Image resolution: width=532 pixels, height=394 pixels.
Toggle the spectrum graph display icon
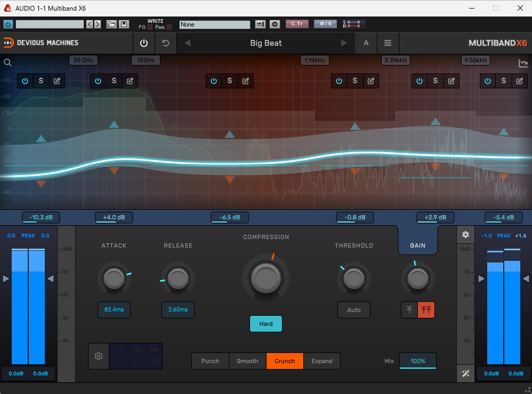click(x=523, y=63)
